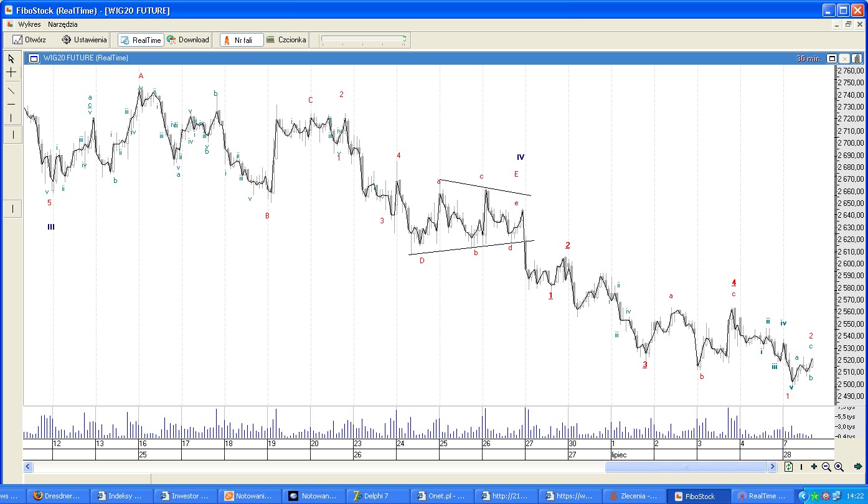The image size is (868, 504).
Task: Click the 2 760,00 price axis value
Action: click(851, 70)
